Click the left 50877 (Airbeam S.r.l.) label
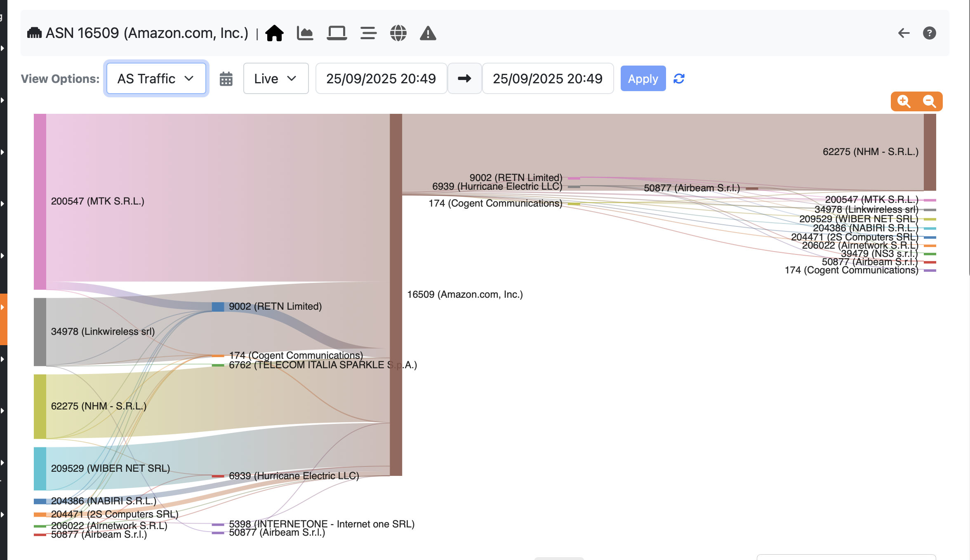970x560 pixels. [99, 534]
